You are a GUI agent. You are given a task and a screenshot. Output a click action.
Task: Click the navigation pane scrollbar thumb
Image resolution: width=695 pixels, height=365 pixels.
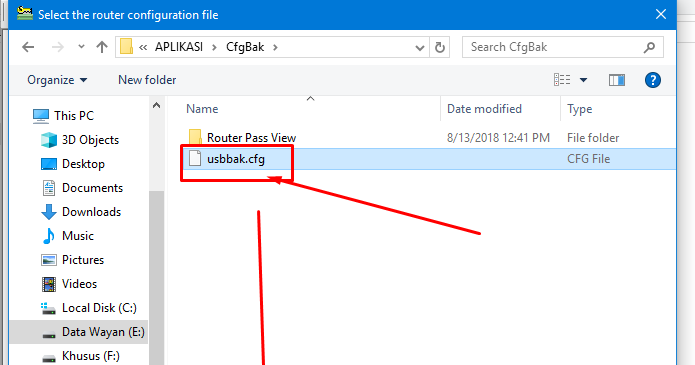(x=156, y=278)
